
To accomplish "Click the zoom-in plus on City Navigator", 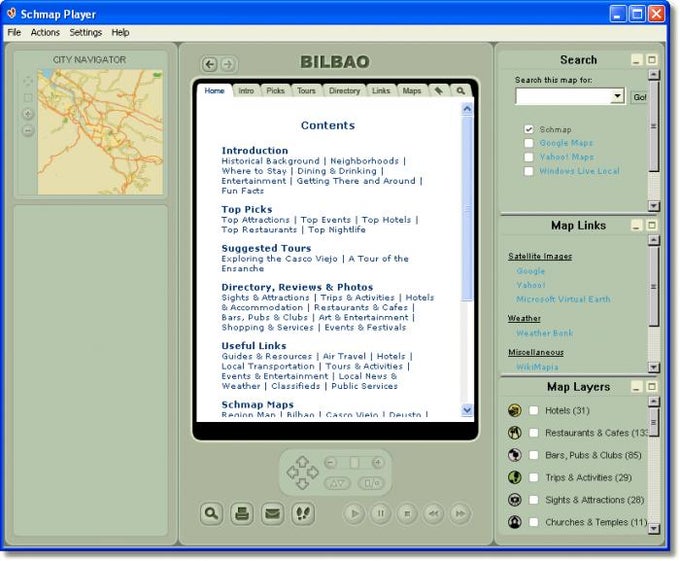I will (28, 114).
